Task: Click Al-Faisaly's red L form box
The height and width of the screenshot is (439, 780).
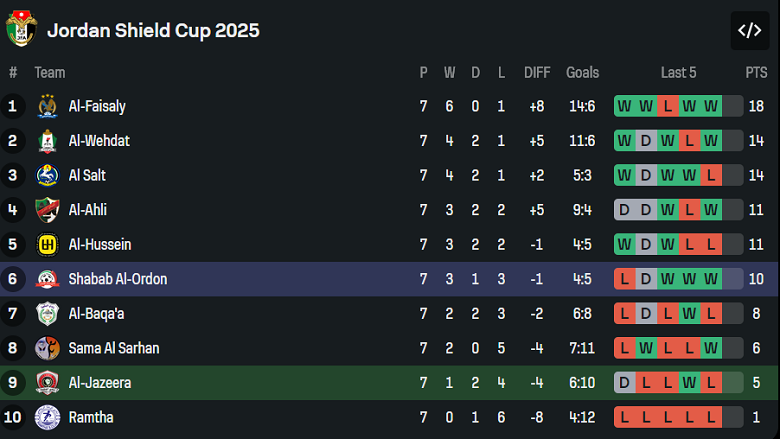Action: [667, 106]
